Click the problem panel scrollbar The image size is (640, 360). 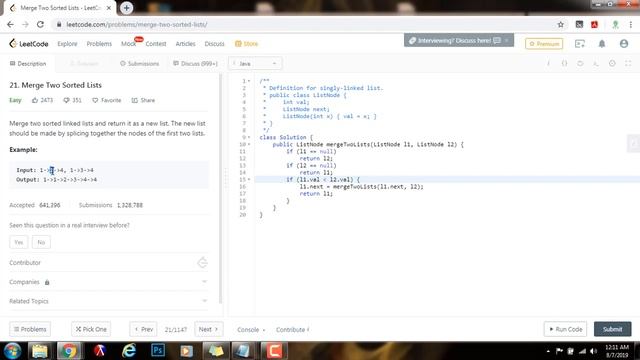[221, 188]
